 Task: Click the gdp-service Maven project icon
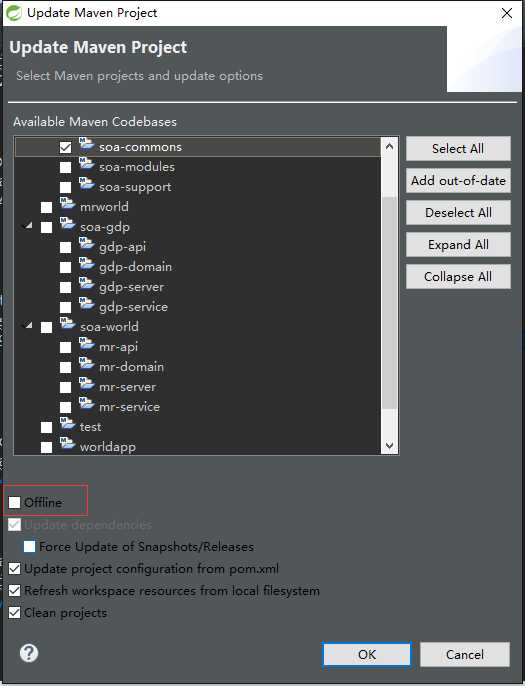click(x=87, y=304)
